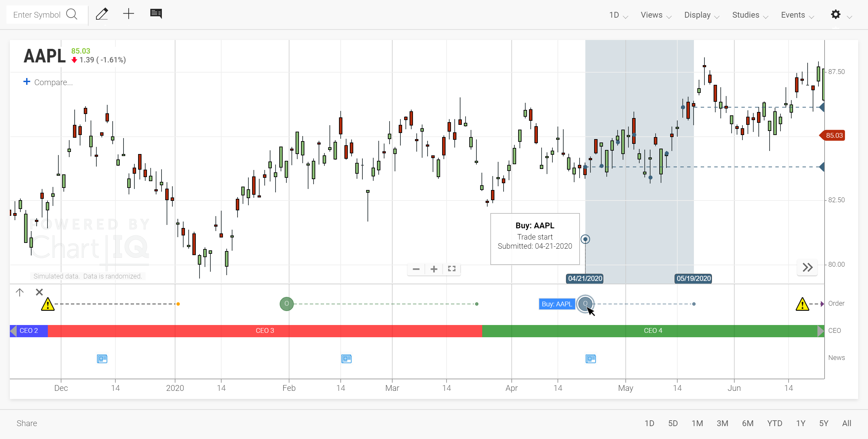The width and height of the screenshot is (868, 439).
Task: Jump to latest data double-chevron
Action: tap(807, 267)
